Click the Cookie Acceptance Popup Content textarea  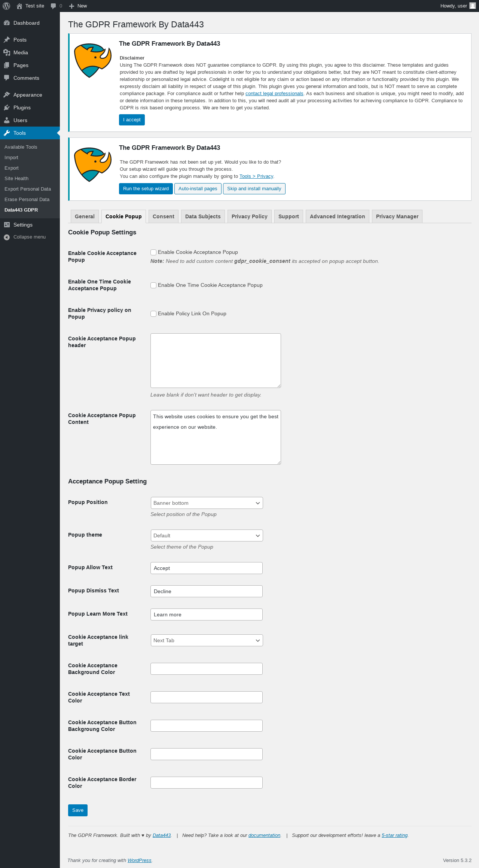(216, 437)
